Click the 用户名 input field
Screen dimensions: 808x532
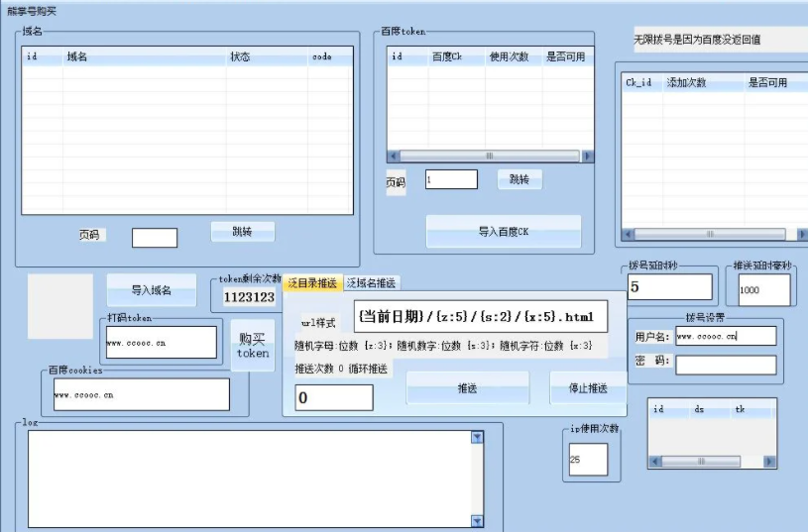[726, 336]
